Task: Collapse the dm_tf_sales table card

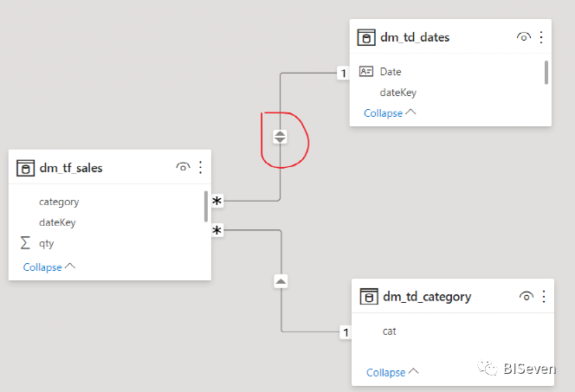Action: (x=48, y=267)
